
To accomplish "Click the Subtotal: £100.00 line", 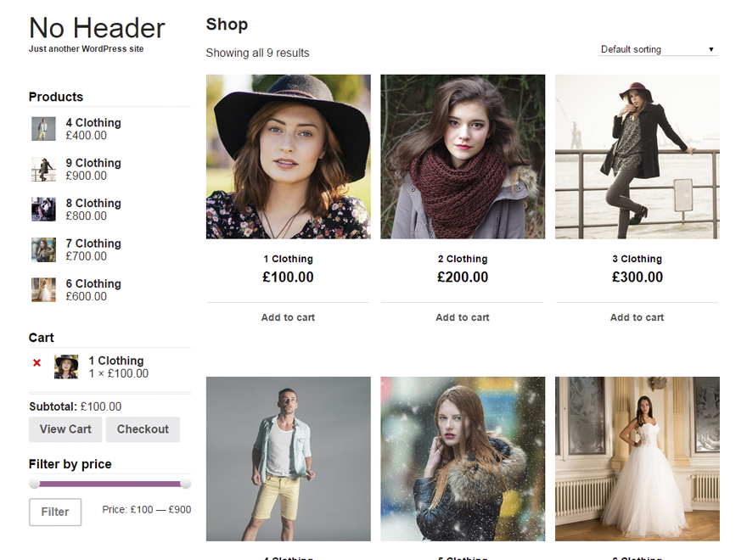I will click(x=76, y=406).
